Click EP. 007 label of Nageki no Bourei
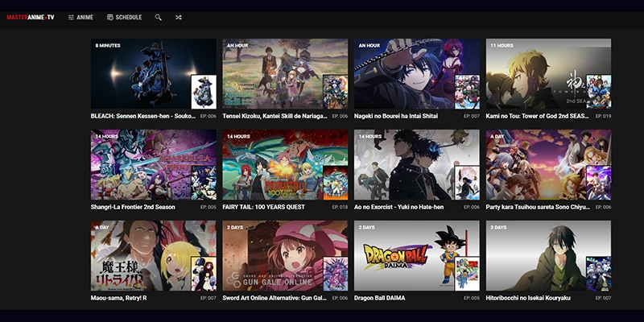 point(472,116)
